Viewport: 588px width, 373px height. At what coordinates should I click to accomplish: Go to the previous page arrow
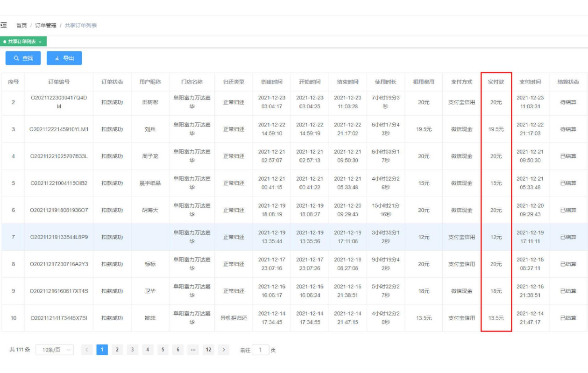click(x=87, y=350)
